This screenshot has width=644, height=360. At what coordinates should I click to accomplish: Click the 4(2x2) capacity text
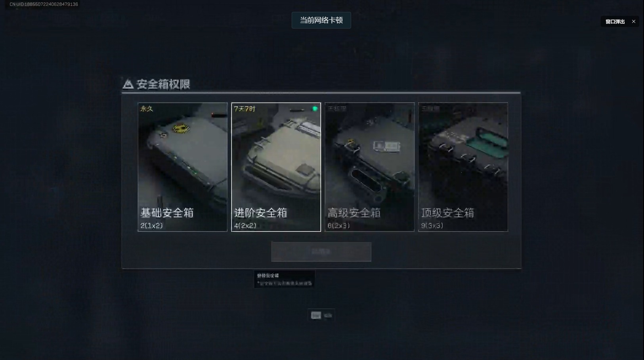[245, 225]
